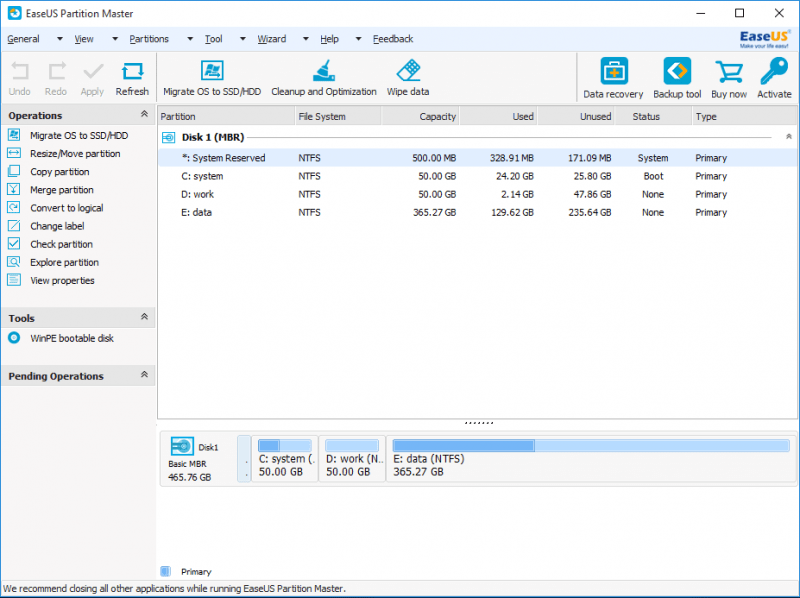Click the Buy now shopping cart icon
Image resolution: width=800 pixels, height=598 pixels.
[x=729, y=74]
